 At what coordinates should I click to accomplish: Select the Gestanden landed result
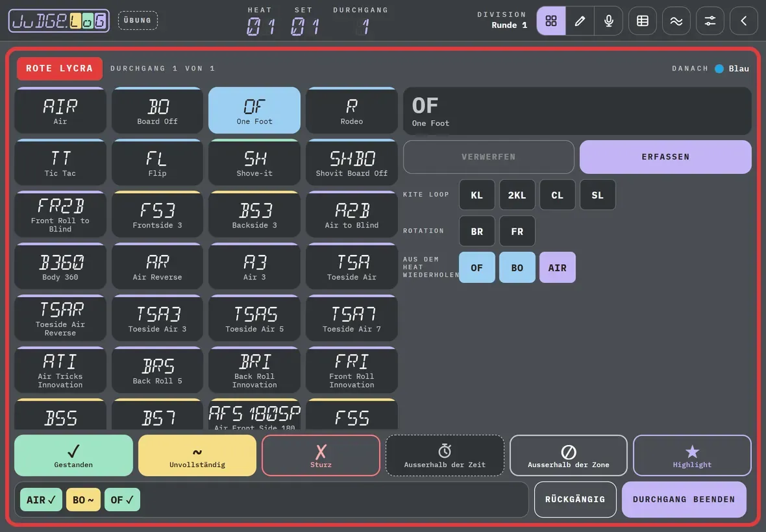click(x=74, y=455)
